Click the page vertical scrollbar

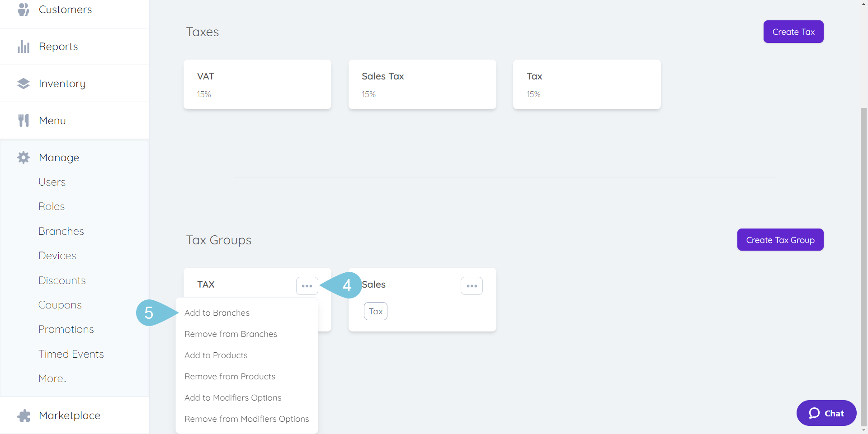tap(864, 266)
